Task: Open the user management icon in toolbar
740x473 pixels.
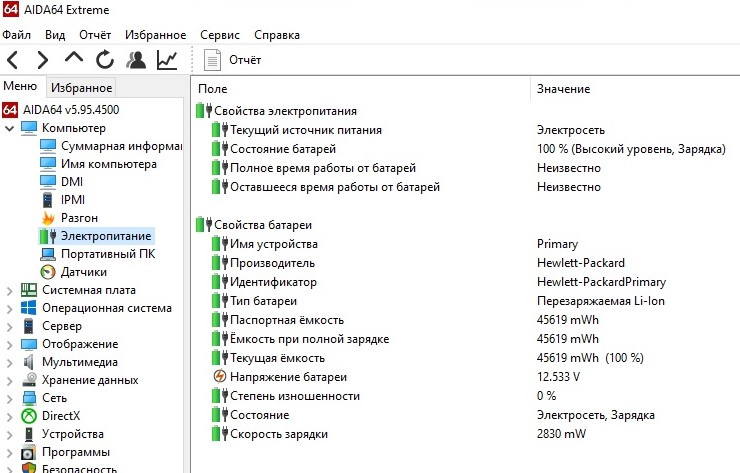Action: (136, 60)
